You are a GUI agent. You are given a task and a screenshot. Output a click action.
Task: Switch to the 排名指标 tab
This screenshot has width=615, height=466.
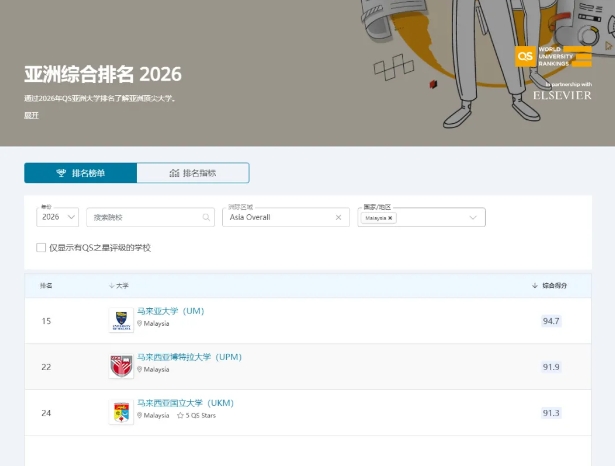coord(193,173)
